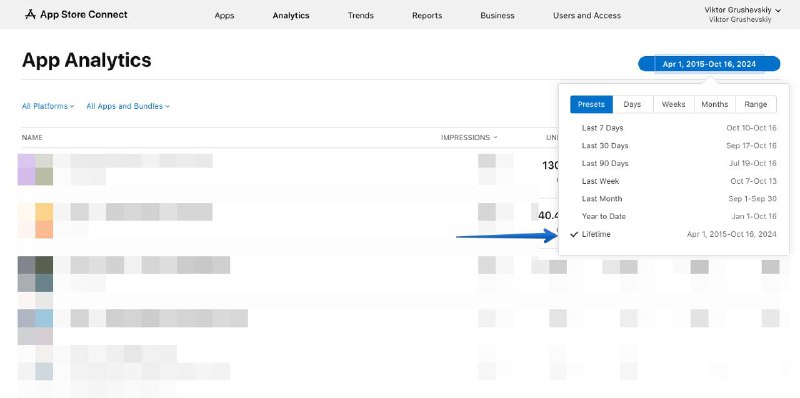Open the Reports section
Image resolution: width=800 pixels, height=398 pixels.
pos(427,15)
